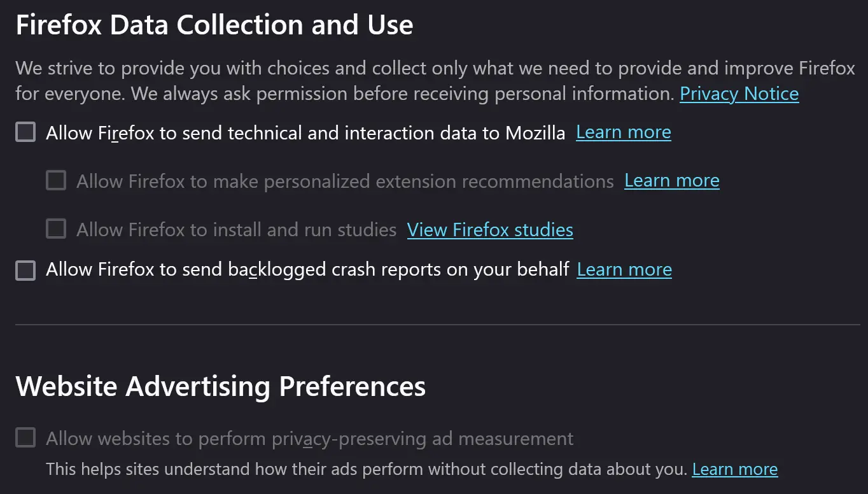Toggle the backlogged crash reports checkbox
The image size is (868, 494).
[x=25, y=270]
